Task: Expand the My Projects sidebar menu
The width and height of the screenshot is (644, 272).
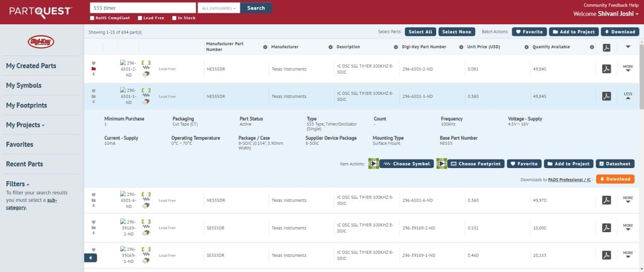Action: coord(25,125)
